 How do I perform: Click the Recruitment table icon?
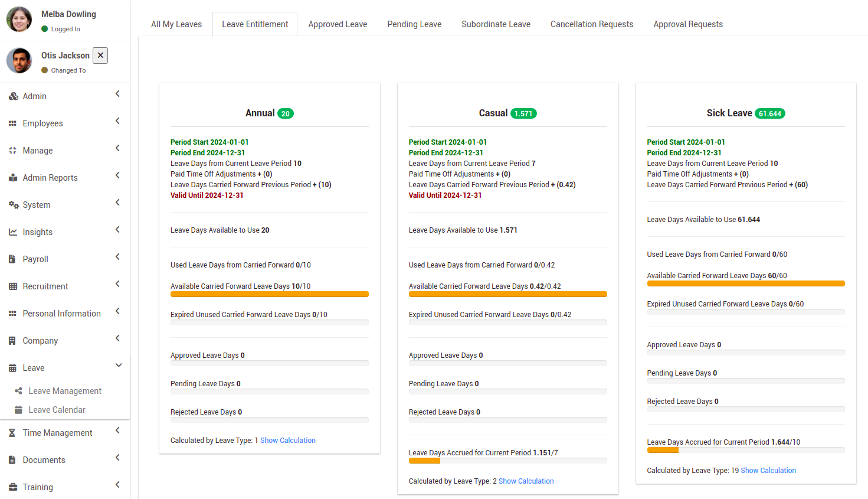pyautogui.click(x=13, y=286)
